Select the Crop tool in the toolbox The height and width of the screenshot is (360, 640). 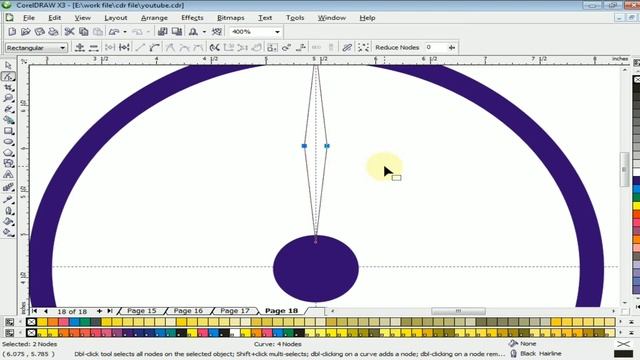coord(8,87)
